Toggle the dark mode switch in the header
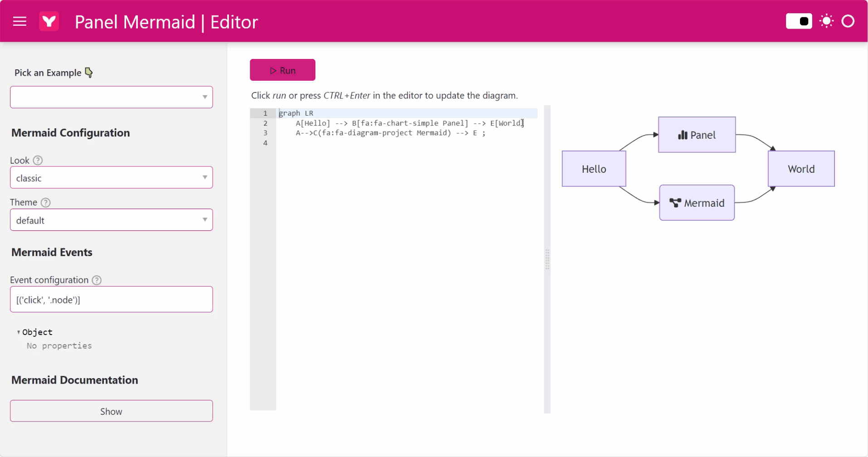The width and height of the screenshot is (868, 457). (798, 21)
